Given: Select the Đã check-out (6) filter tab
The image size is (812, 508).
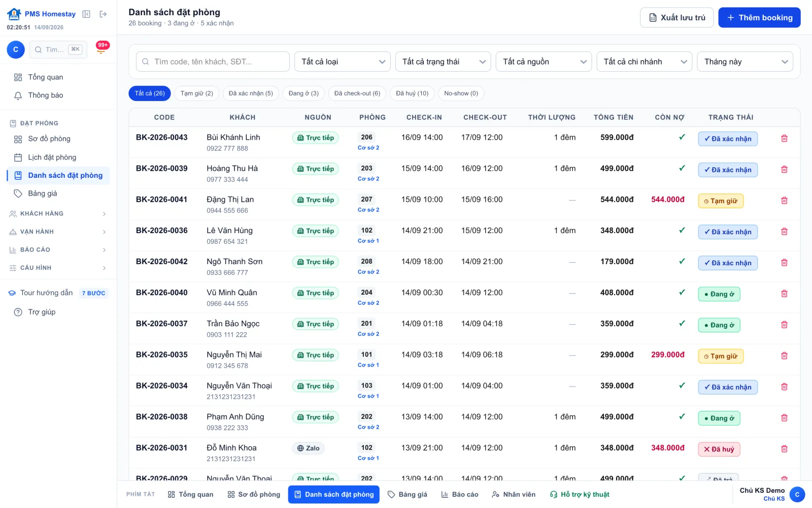Looking at the screenshot, I should tap(357, 93).
